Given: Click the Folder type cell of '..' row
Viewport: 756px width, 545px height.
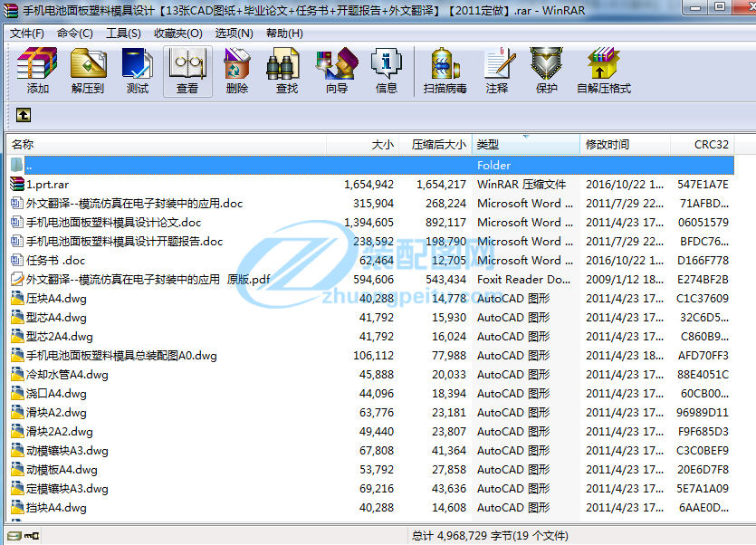Looking at the screenshot, I should [493, 166].
